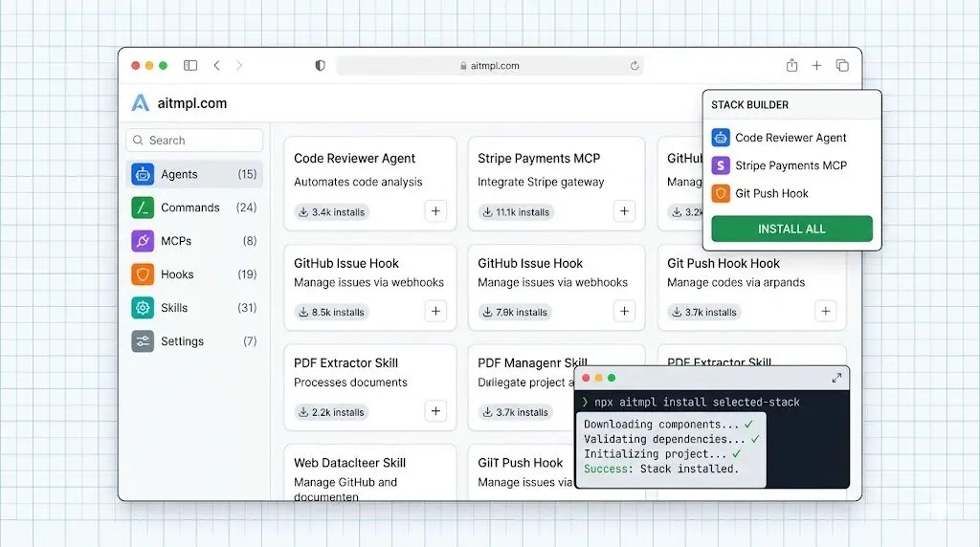Toggle the browser sidebar panel icon
Screen dimensions: 980x547
pos(190,66)
